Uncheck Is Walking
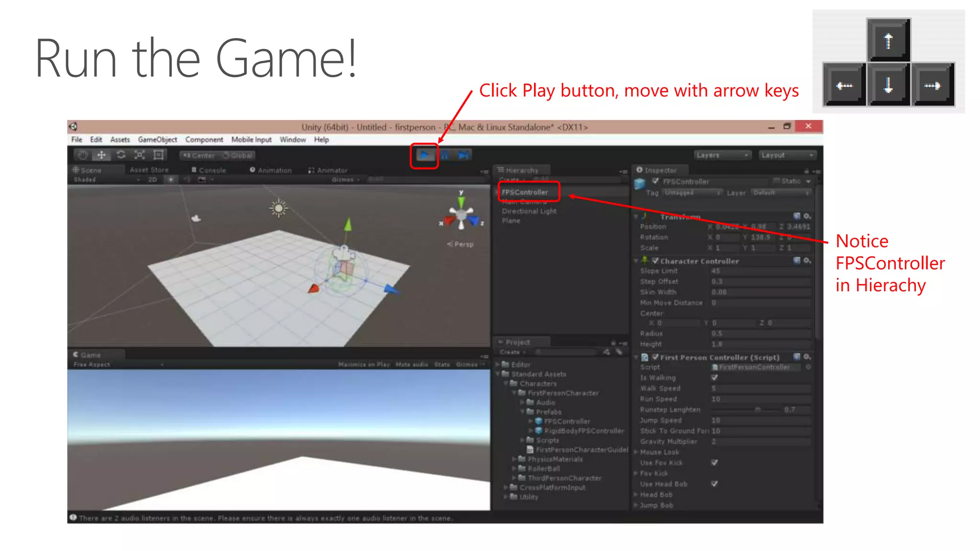980x551 pixels. pos(714,377)
